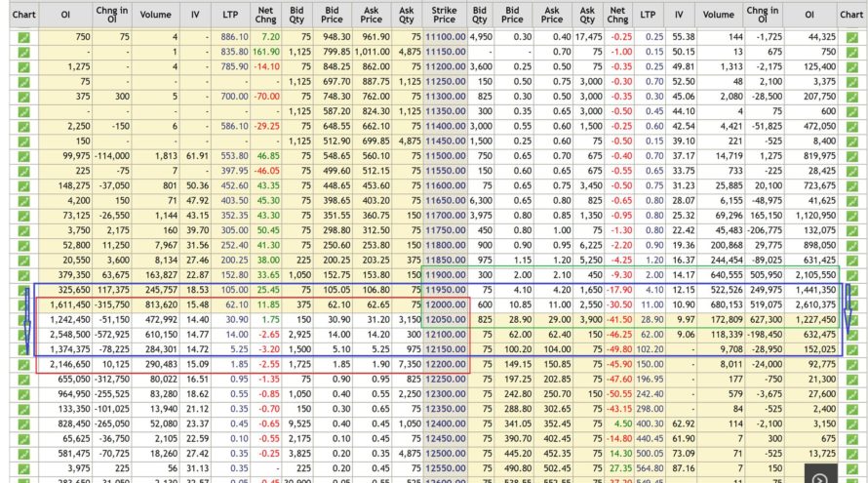Select put net change value -50.55

pyautogui.click(x=619, y=394)
